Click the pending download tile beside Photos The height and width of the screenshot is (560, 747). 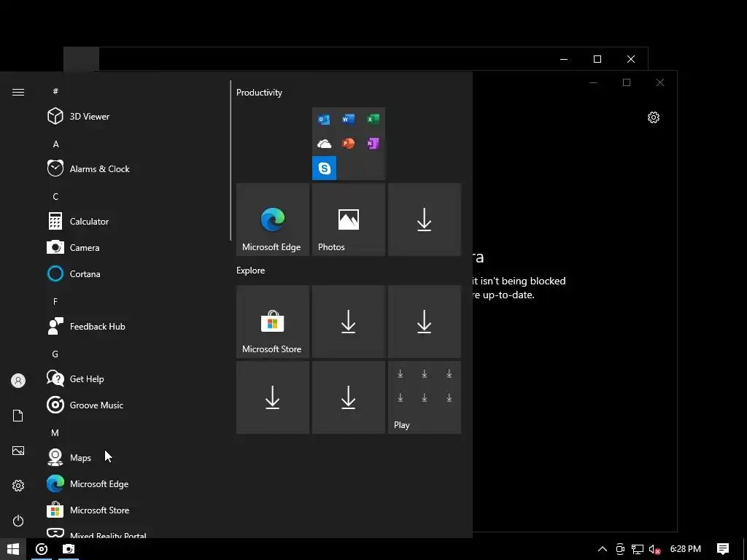[x=424, y=219]
